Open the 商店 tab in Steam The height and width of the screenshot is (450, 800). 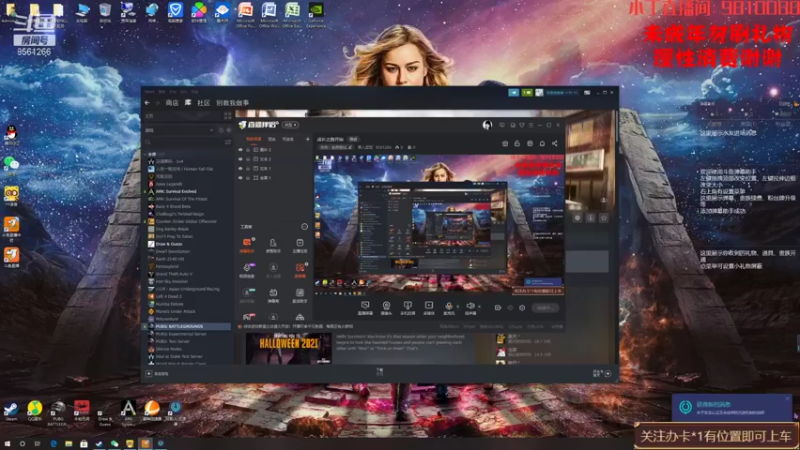pos(172,103)
